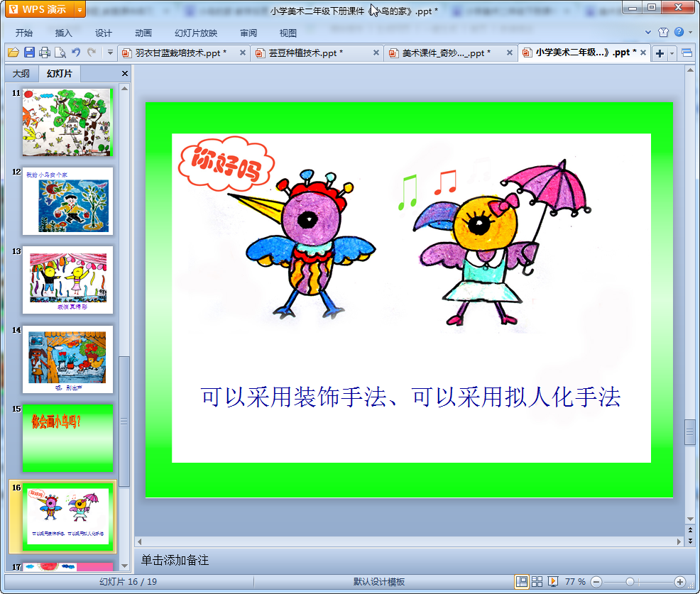The image size is (700, 594).
Task: Go to previous slide double-arrow button
Action: (x=690, y=530)
